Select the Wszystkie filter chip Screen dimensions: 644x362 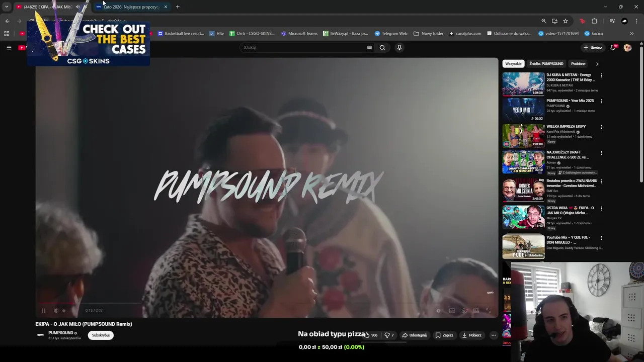pyautogui.click(x=513, y=64)
